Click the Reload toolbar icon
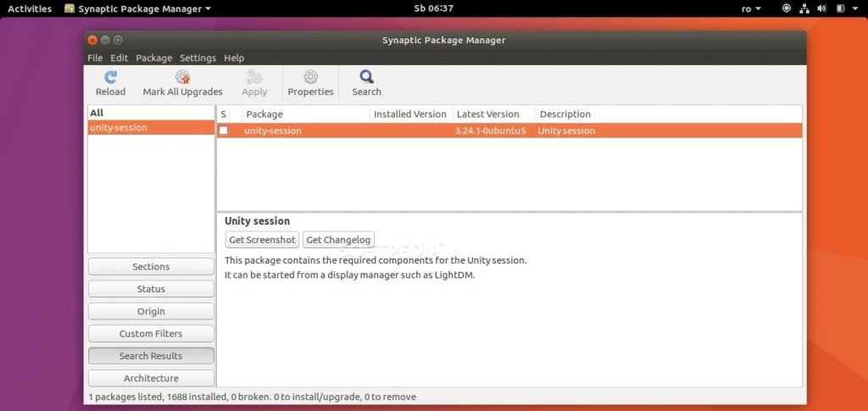 [110, 77]
